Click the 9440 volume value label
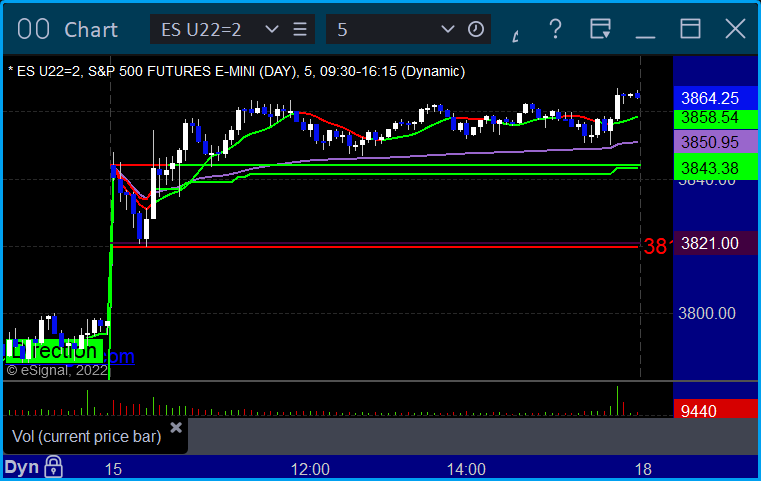 point(715,410)
